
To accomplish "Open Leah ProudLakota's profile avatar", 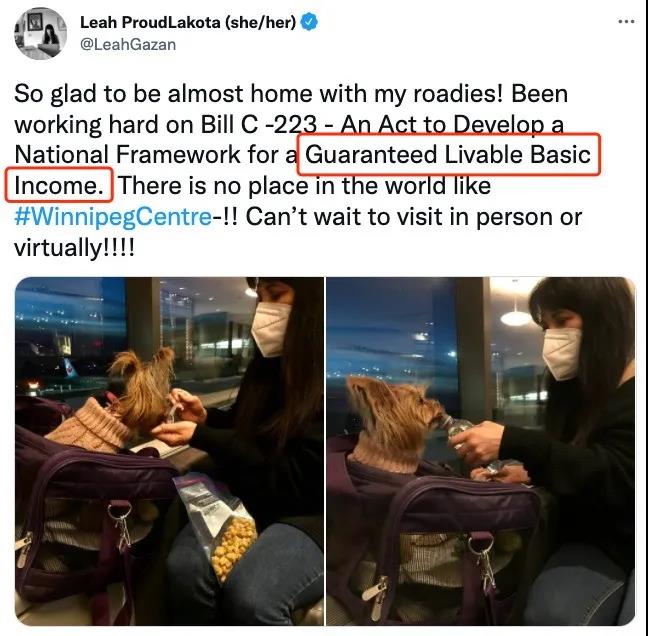I will pyautogui.click(x=40, y=33).
